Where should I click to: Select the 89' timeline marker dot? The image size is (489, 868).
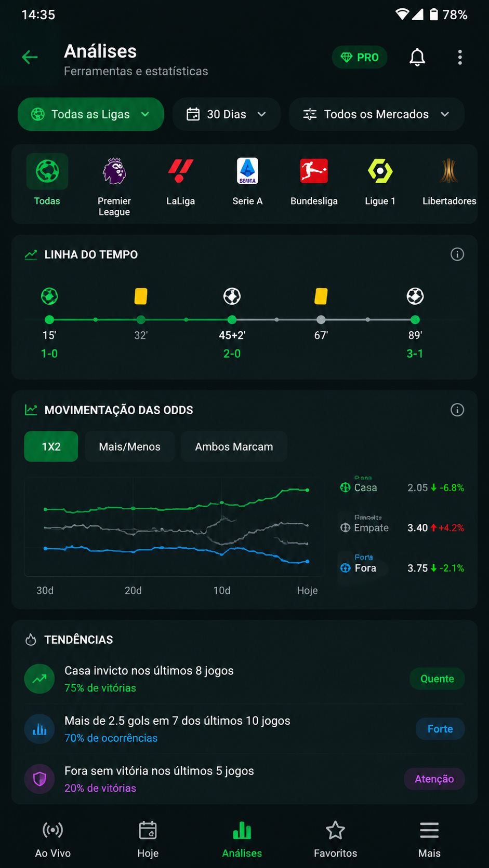point(415,320)
